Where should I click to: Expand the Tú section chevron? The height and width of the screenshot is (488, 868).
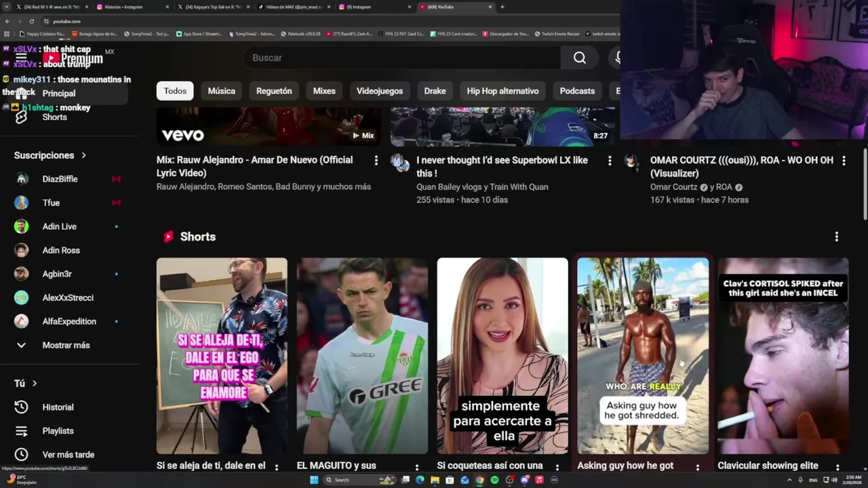tap(35, 384)
